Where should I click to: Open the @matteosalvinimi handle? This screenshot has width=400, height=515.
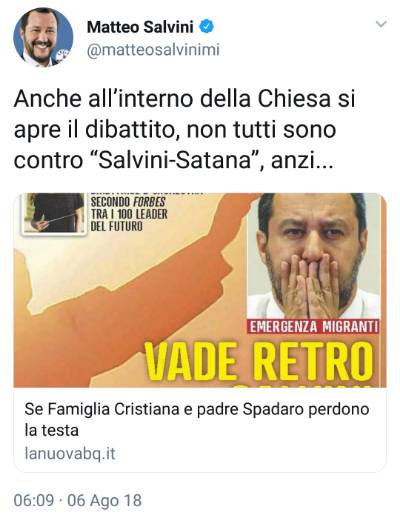[153, 50]
